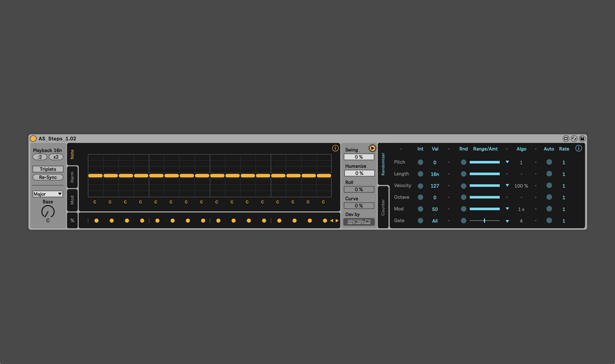Click the Roll percentage field
Image resolution: width=615 pixels, height=364 pixels.
click(359, 190)
